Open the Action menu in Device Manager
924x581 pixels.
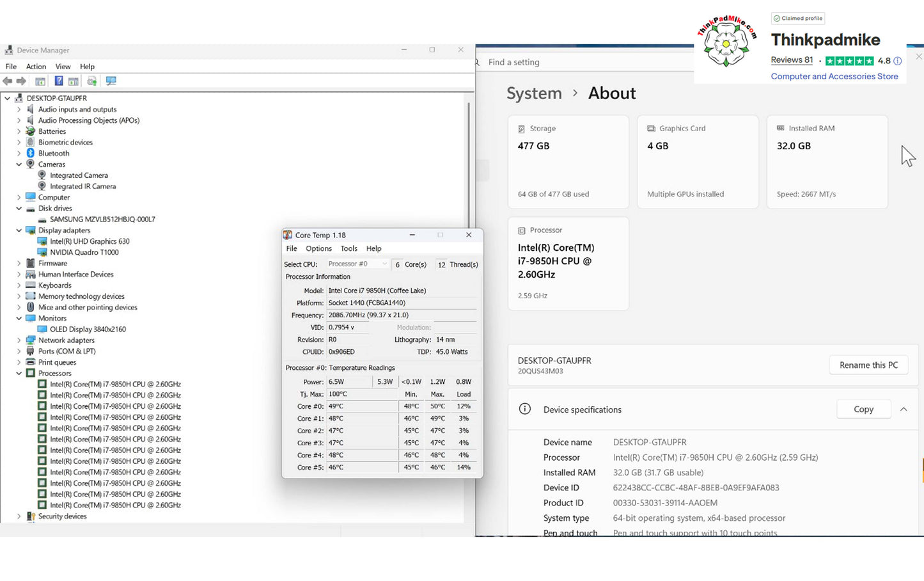[36, 67]
